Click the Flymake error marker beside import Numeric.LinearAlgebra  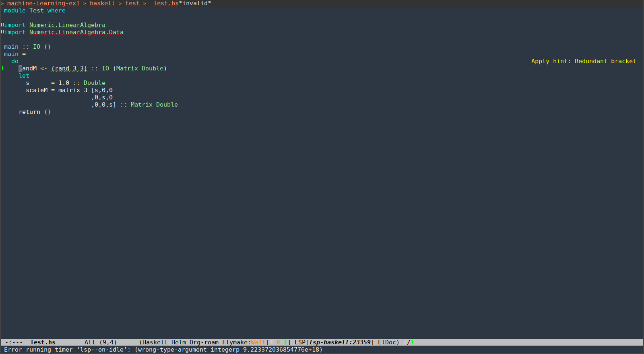[x=2, y=25]
